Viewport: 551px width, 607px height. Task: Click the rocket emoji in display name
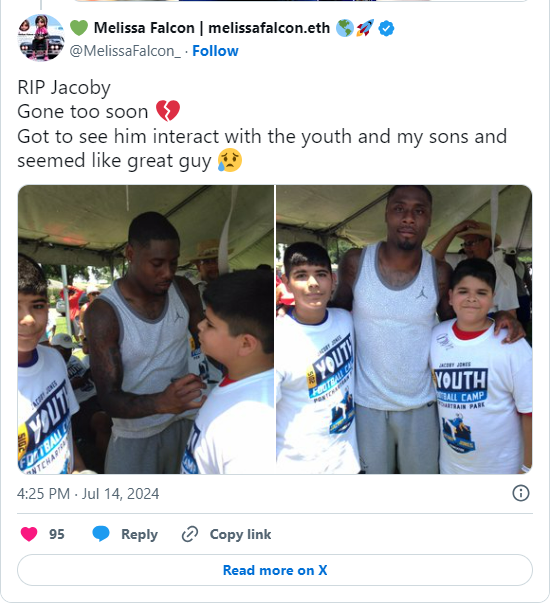[x=365, y=28]
